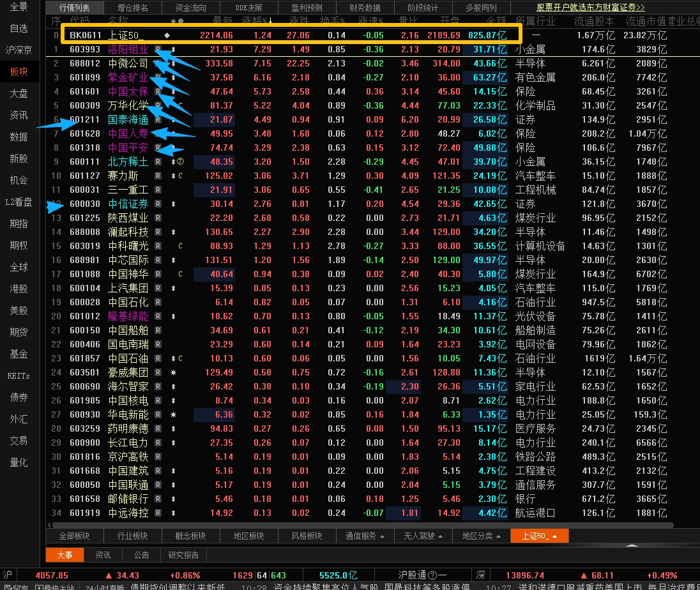Click the red up triangle beside 68.11
700x590 pixels.
pyautogui.click(x=584, y=575)
